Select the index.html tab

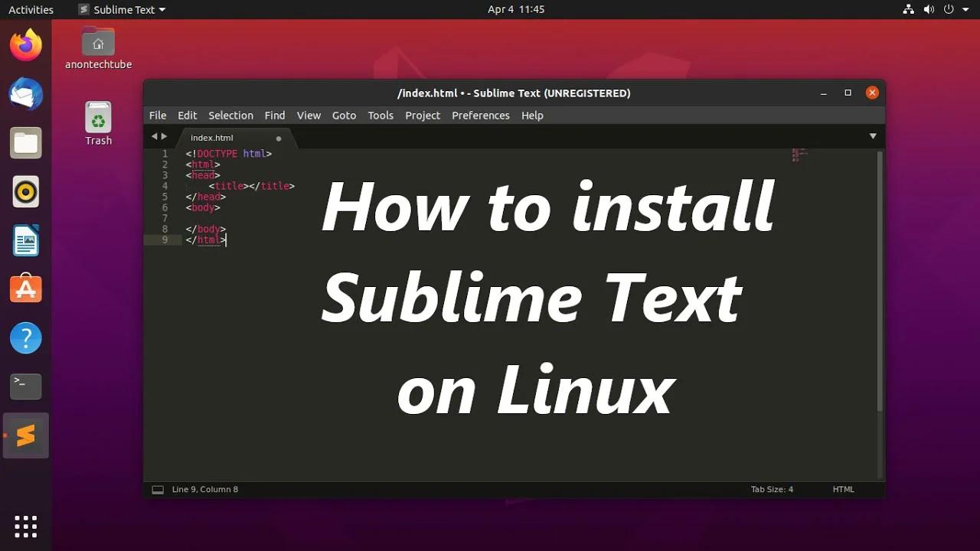tap(211, 138)
